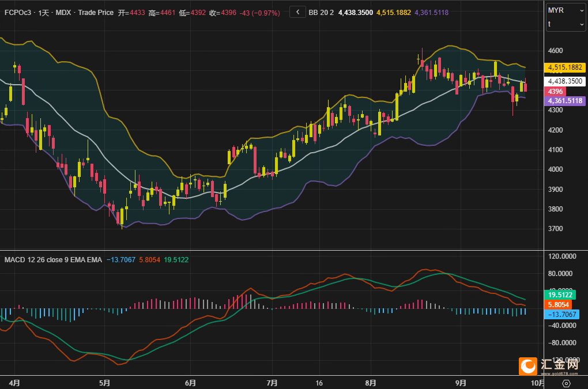Click the 4,438.3500 middle band price tag
Viewport: 588px width, 389px height.
coord(565,81)
